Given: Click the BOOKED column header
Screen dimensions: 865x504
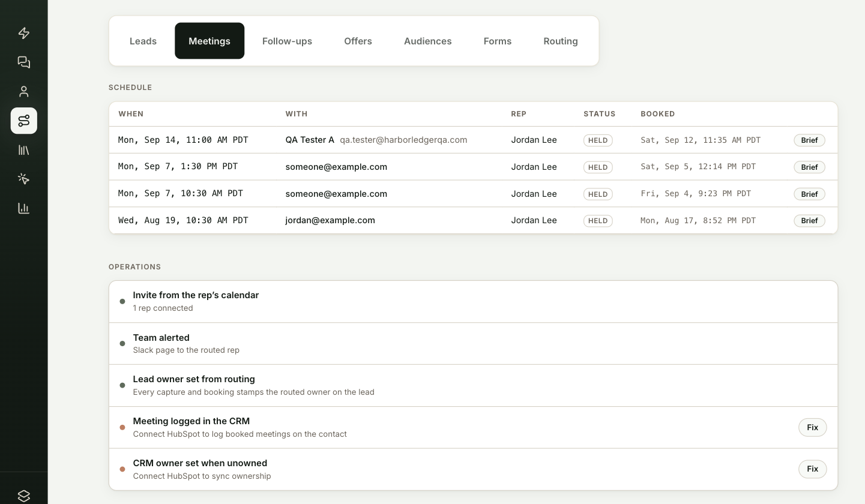Looking at the screenshot, I should [658, 114].
